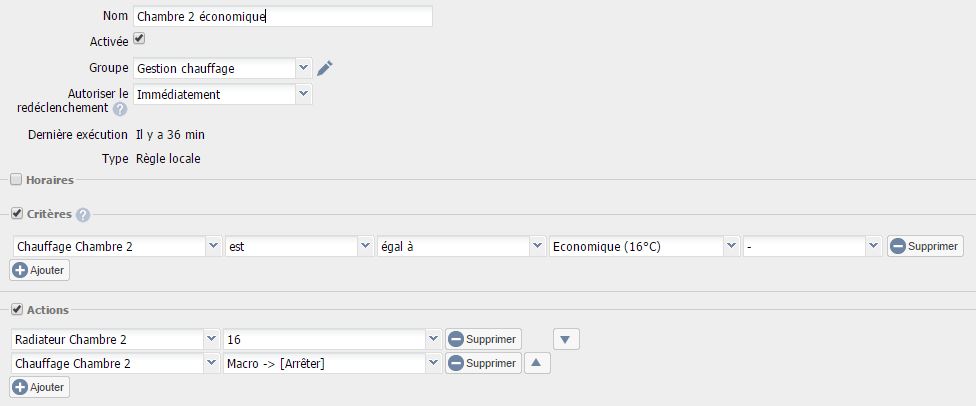This screenshot has width=976, height=406.
Task: Open the Groupe Gestion chauffage dropdown
Action: tap(222, 68)
